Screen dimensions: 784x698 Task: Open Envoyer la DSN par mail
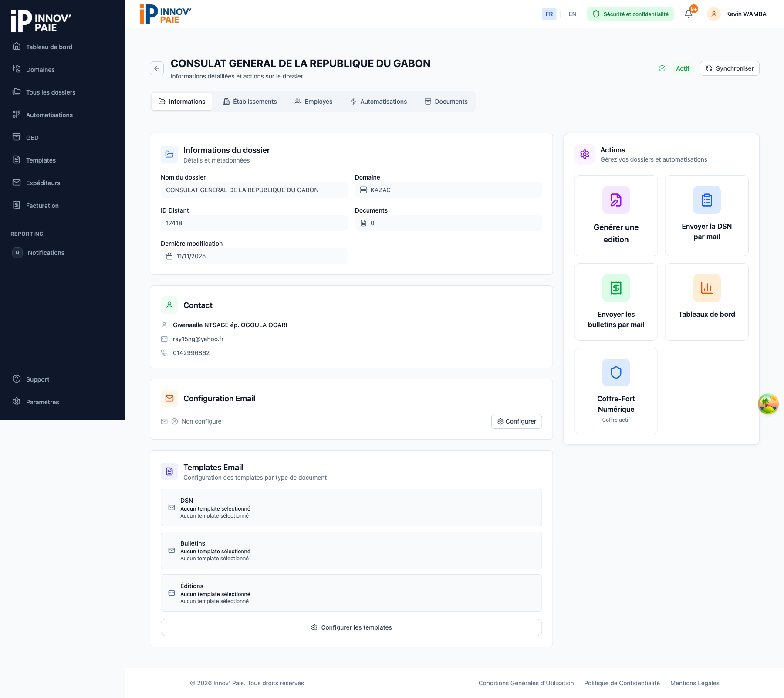coord(706,216)
